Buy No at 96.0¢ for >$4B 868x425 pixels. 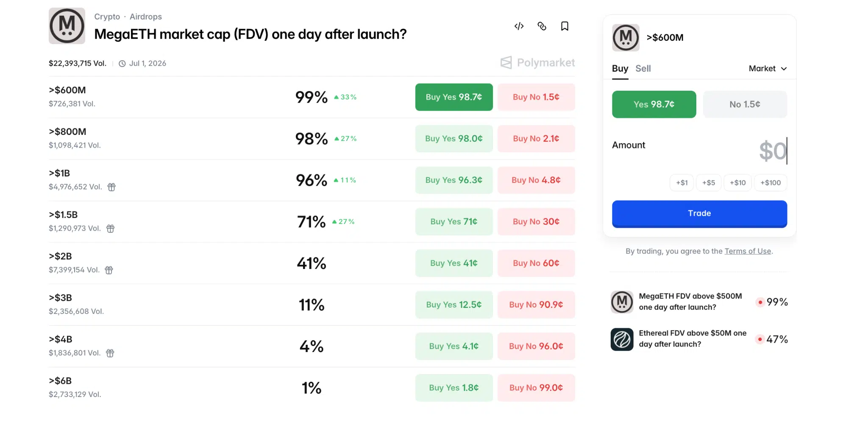point(536,347)
